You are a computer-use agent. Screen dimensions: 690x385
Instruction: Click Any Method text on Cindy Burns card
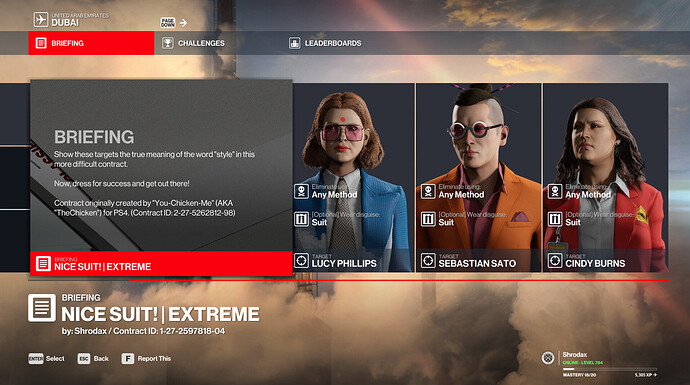click(588, 194)
